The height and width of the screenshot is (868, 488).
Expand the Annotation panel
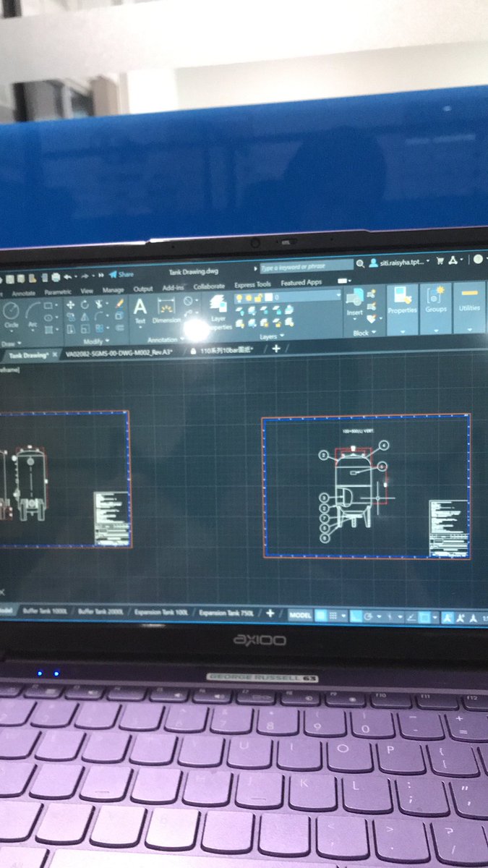coord(166,339)
